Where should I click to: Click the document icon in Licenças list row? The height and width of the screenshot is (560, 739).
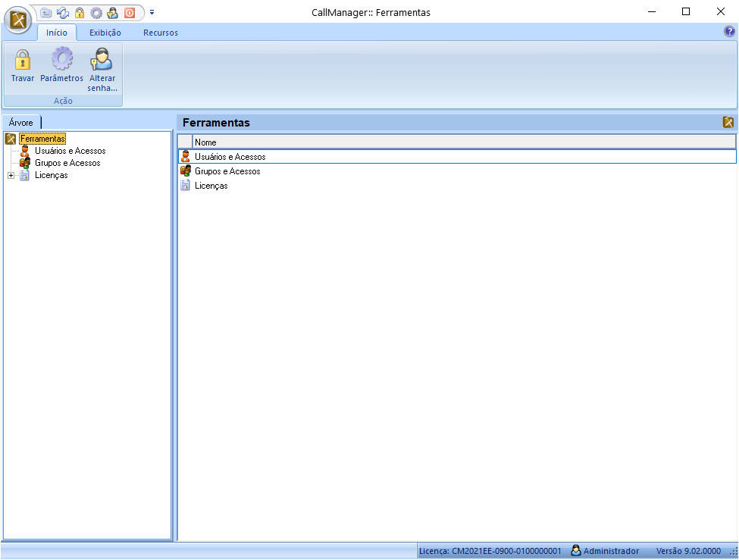point(186,186)
